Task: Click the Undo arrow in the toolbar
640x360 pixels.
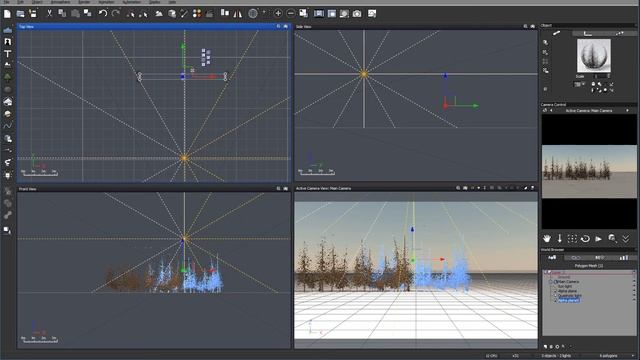Action: 103,13
